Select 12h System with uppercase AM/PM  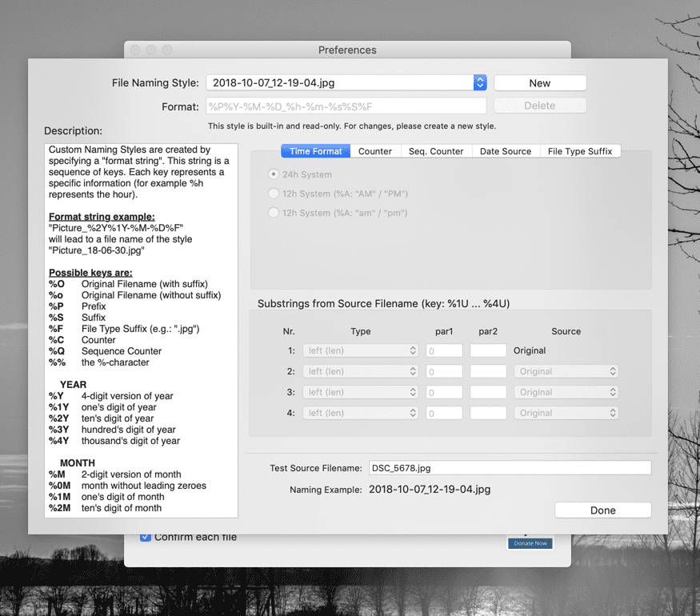(x=274, y=194)
